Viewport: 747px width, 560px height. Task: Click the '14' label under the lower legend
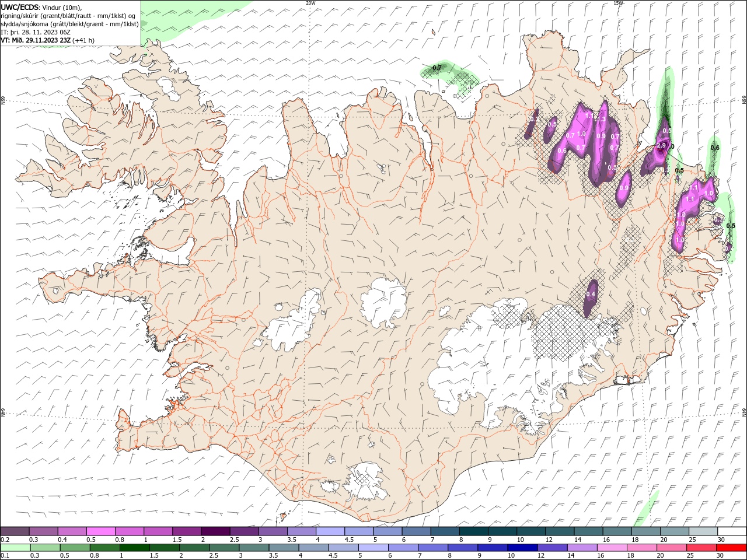tap(571, 556)
